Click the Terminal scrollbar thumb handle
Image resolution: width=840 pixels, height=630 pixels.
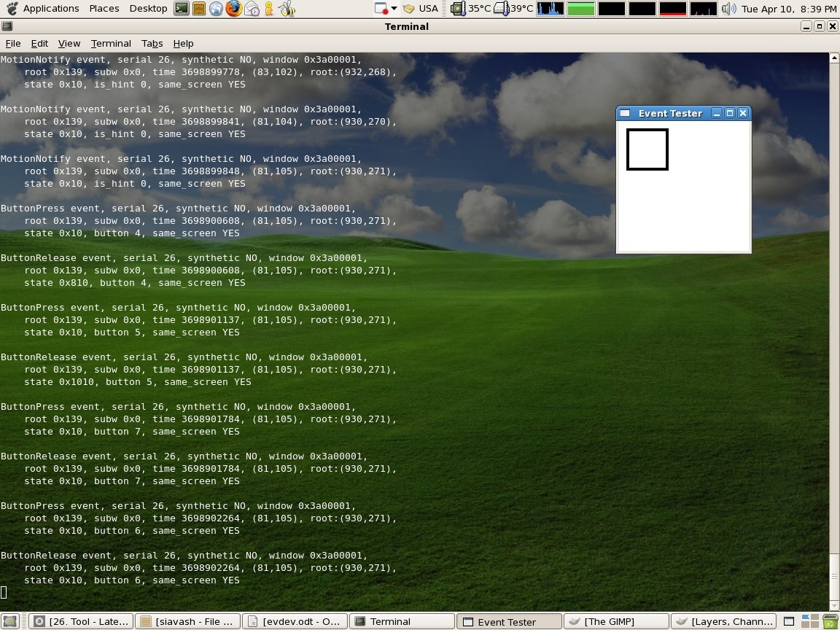(834, 576)
